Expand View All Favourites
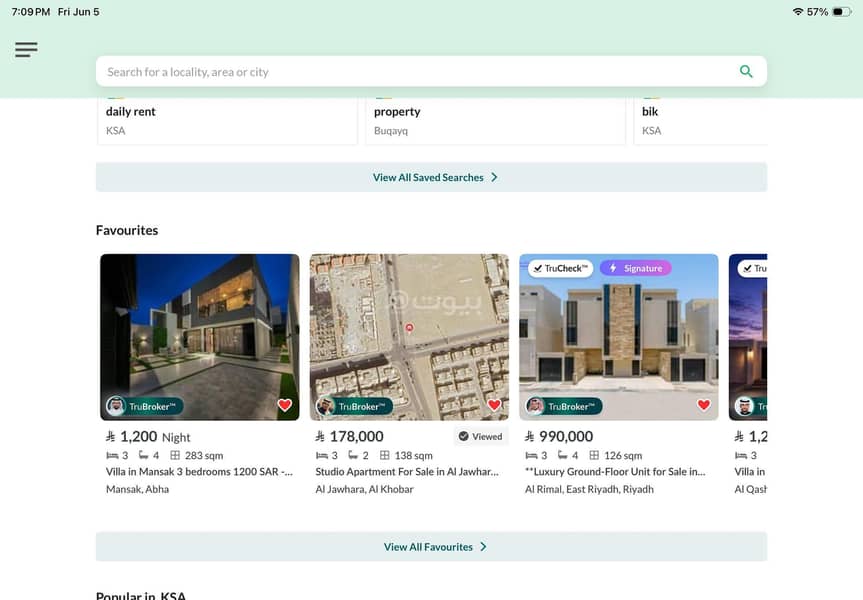Viewport: 863px width, 600px height. coord(432,547)
